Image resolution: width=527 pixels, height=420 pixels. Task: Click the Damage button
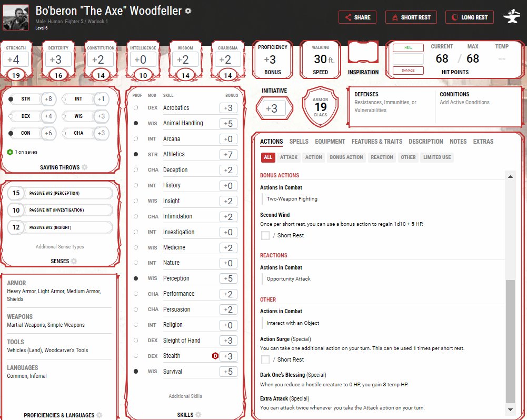408,70
